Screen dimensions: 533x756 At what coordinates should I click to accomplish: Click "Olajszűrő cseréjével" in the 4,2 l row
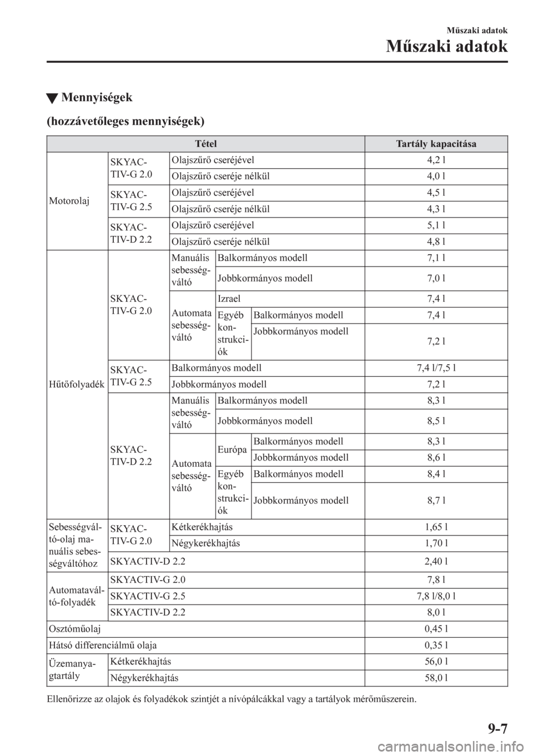coord(213,160)
